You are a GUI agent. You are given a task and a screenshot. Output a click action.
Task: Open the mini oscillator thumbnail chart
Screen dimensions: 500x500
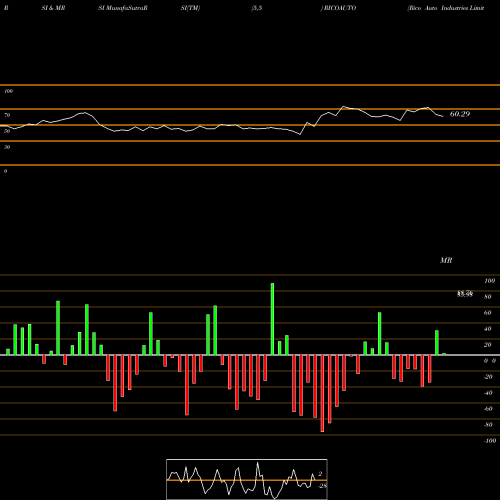click(x=247, y=479)
